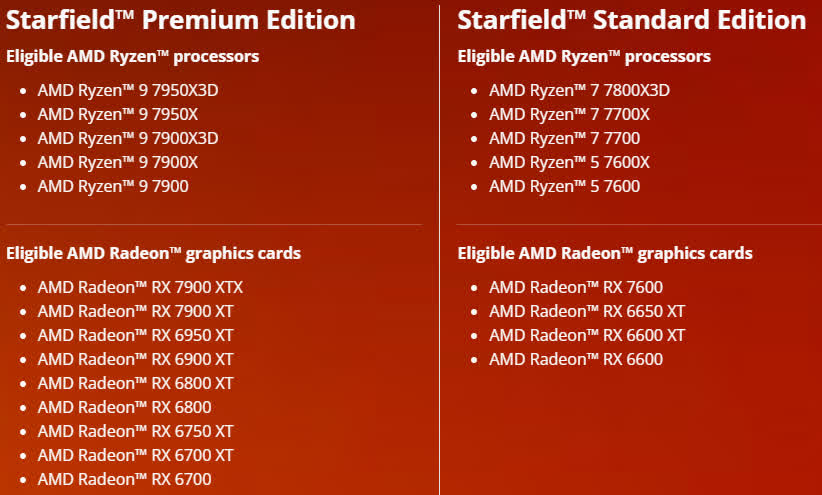Select AMD Ryzen 9 7950X3D list item
Viewport: 822px width, 495px height.
coord(128,90)
